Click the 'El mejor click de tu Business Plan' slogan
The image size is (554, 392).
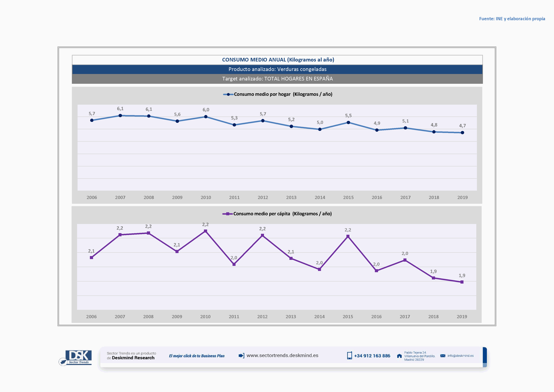coord(197,356)
